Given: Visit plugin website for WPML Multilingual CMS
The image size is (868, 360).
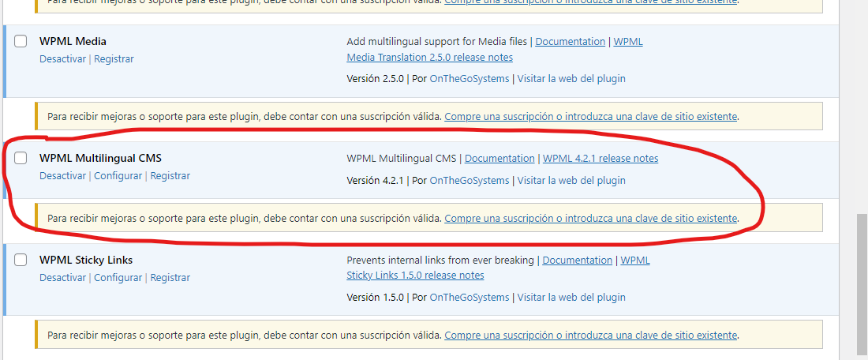Looking at the screenshot, I should click(571, 181).
